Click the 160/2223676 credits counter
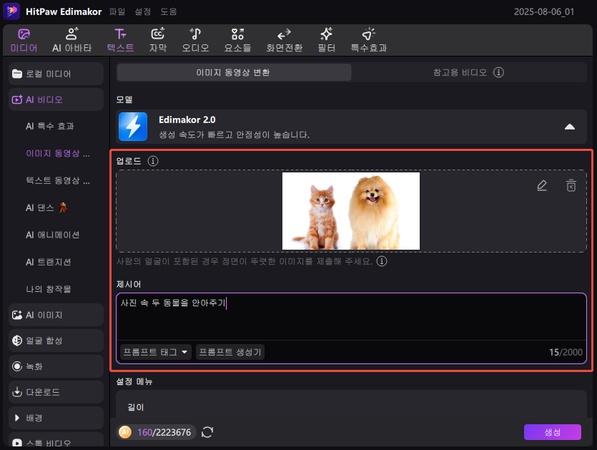 coord(164,432)
